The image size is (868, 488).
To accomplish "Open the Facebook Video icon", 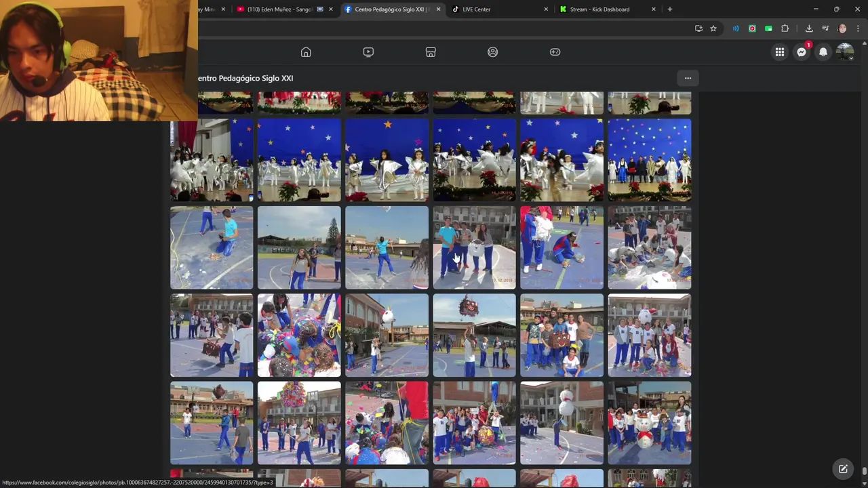I will [368, 52].
